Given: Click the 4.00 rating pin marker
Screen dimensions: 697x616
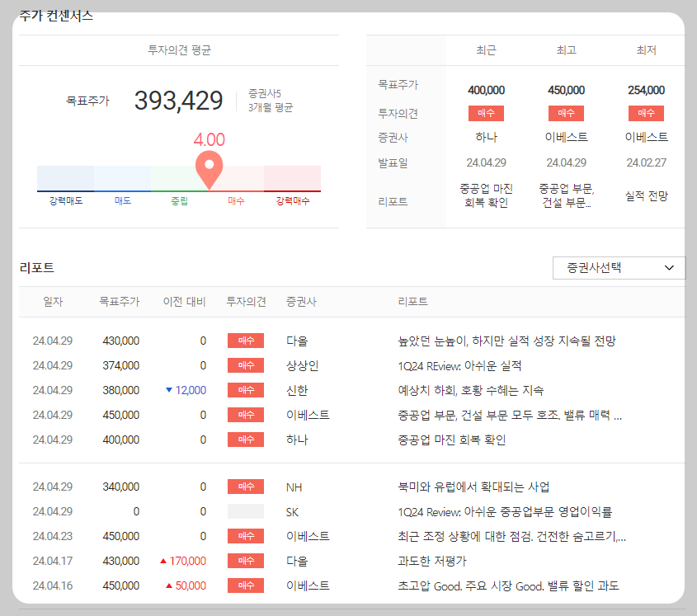Looking at the screenshot, I should click(x=209, y=169).
